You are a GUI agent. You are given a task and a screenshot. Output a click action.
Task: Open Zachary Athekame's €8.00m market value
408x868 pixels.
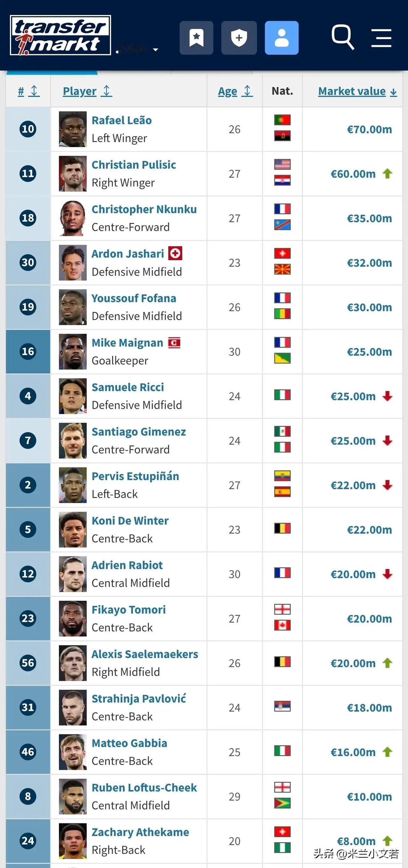[356, 841]
